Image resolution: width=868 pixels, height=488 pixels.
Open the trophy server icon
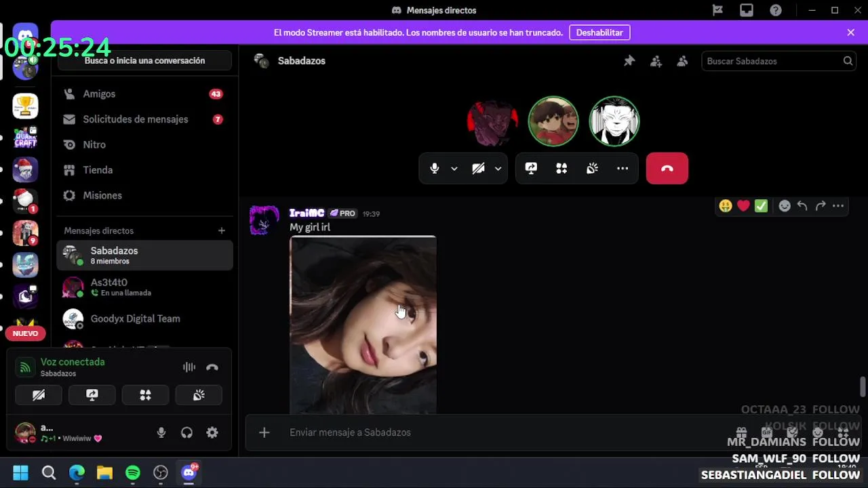pyautogui.click(x=25, y=106)
